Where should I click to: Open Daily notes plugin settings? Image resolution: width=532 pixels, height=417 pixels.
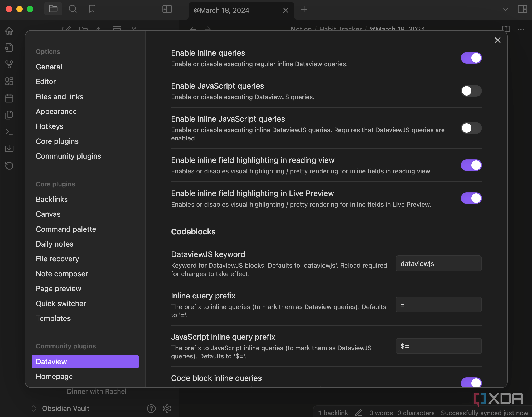(x=85, y=244)
